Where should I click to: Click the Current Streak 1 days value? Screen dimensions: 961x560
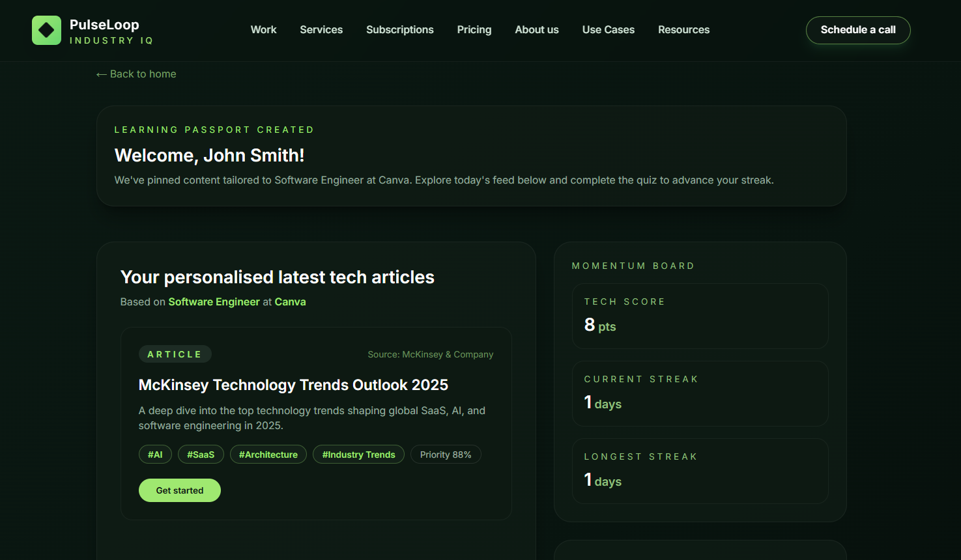point(603,402)
